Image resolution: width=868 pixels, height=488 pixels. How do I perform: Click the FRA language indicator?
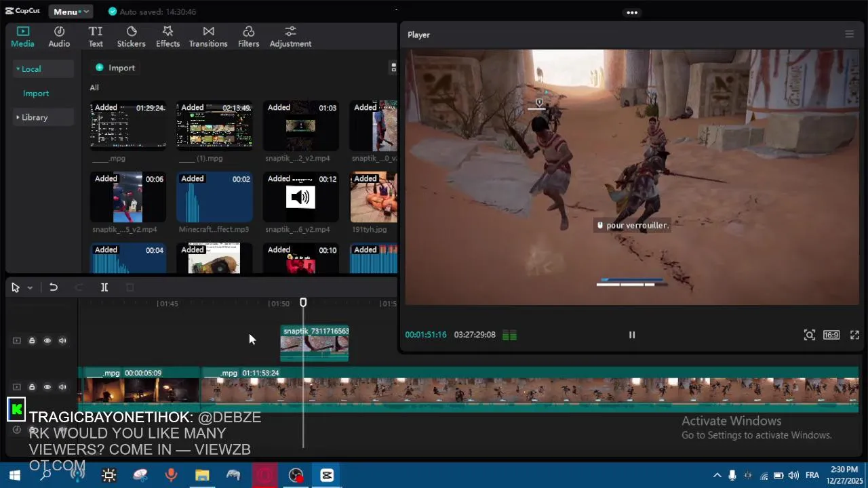coord(812,475)
